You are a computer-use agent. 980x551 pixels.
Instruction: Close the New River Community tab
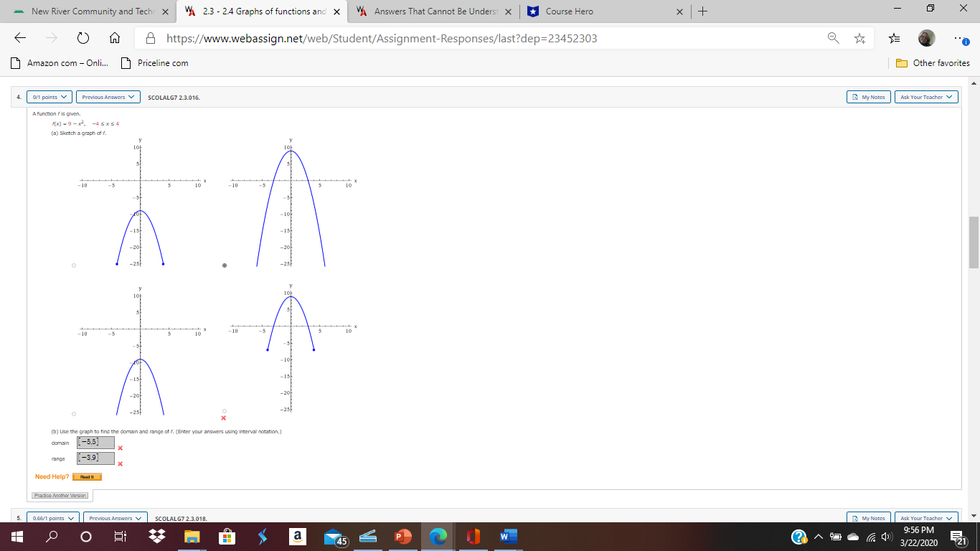tap(164, 11)
